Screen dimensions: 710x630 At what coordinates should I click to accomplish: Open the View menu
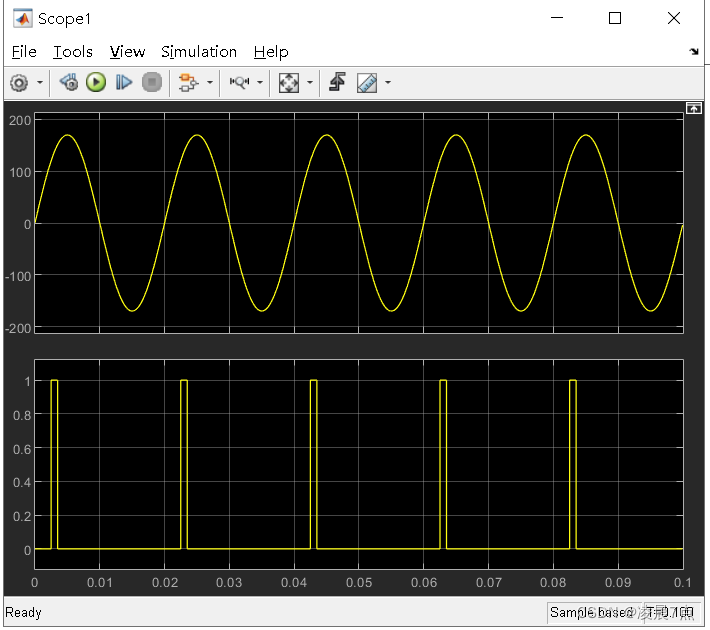[127, 52]
